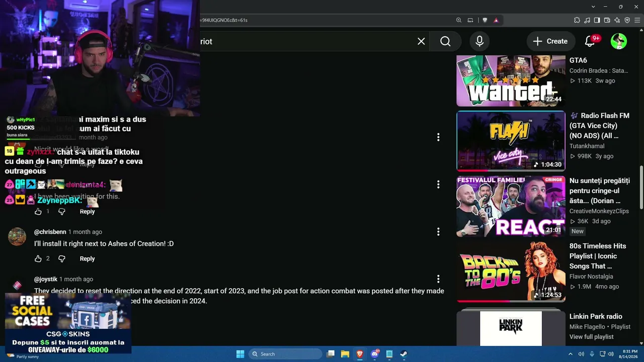Click the Windows taskbar Search box
The width and height of the screenshot is (644, 362).
(286, 354)
